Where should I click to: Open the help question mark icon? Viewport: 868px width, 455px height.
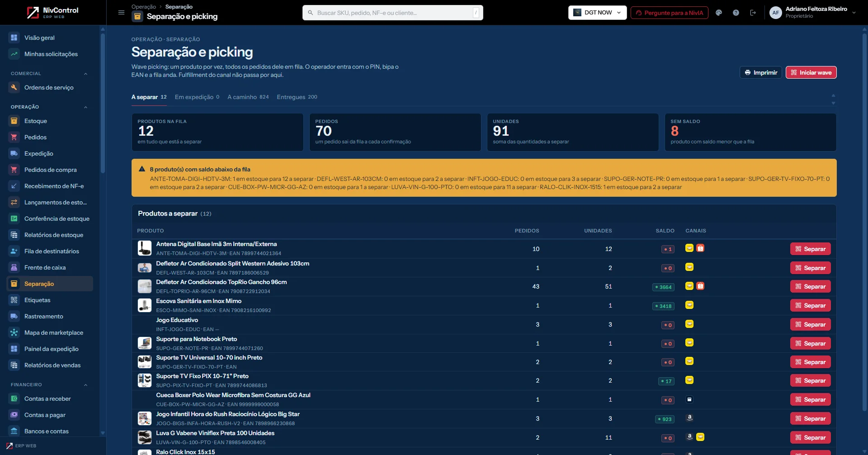coord(736,13)
